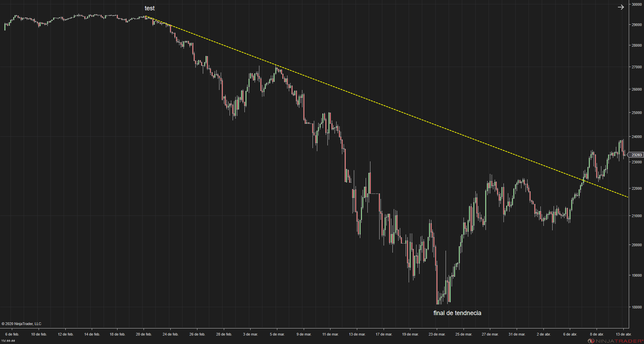644x344 pixels.
Task: Click the 20 de feb. date label
Action: (x=144, y=334)
